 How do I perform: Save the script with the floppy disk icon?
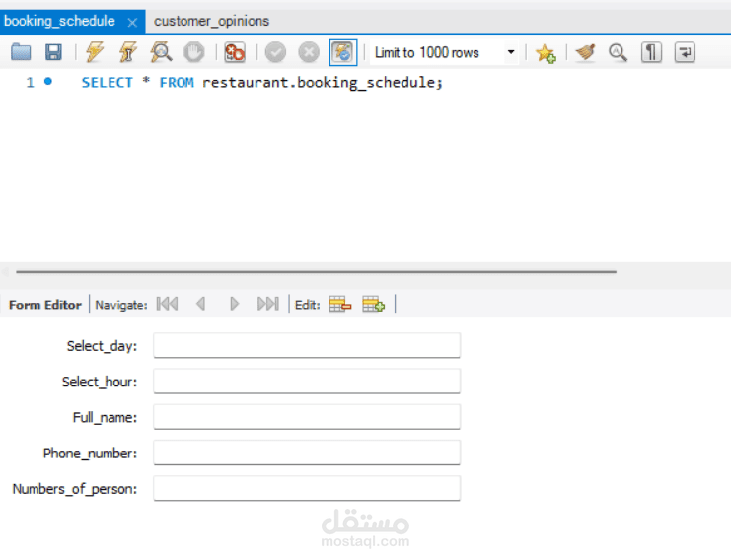click(x=53, y=52)
